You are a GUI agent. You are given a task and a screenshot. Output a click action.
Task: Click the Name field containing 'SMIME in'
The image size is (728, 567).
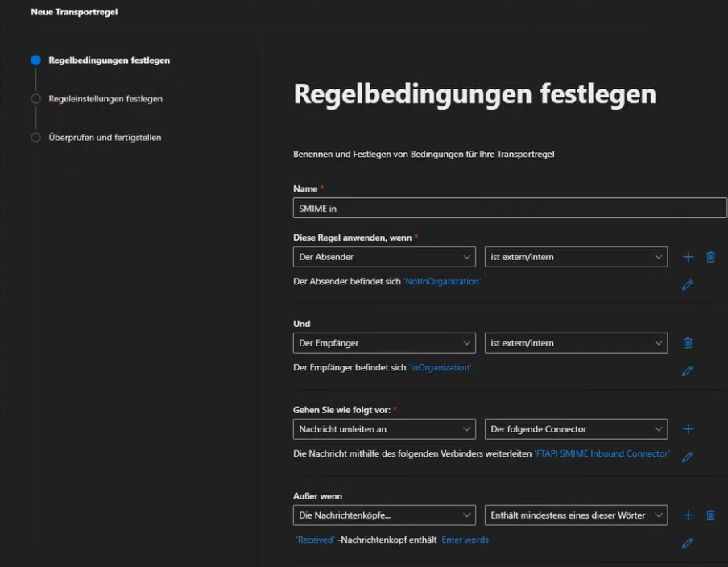point(510,208)
